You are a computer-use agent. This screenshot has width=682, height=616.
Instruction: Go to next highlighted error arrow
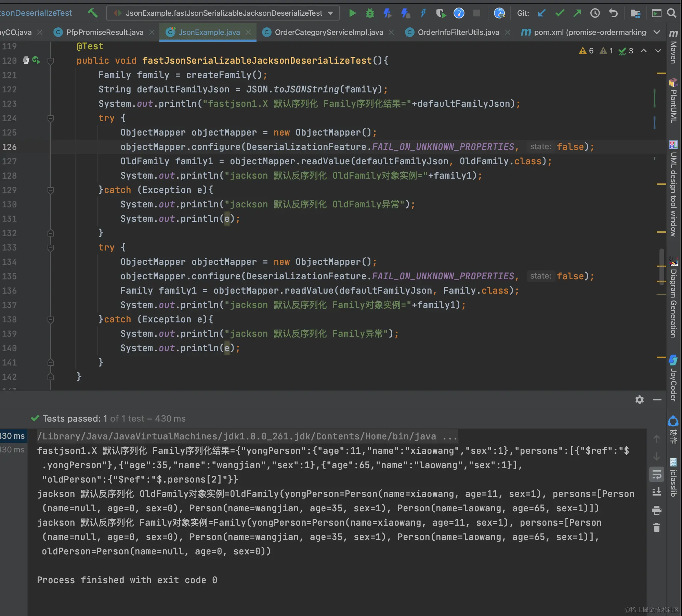(658, 51)
